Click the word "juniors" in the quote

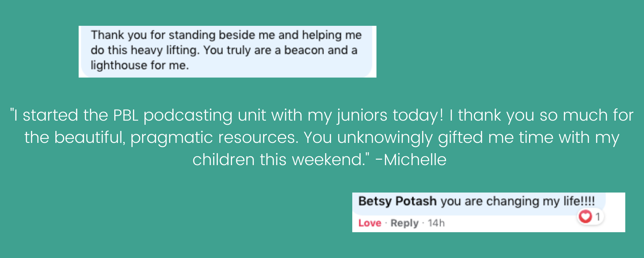[362, 116]
